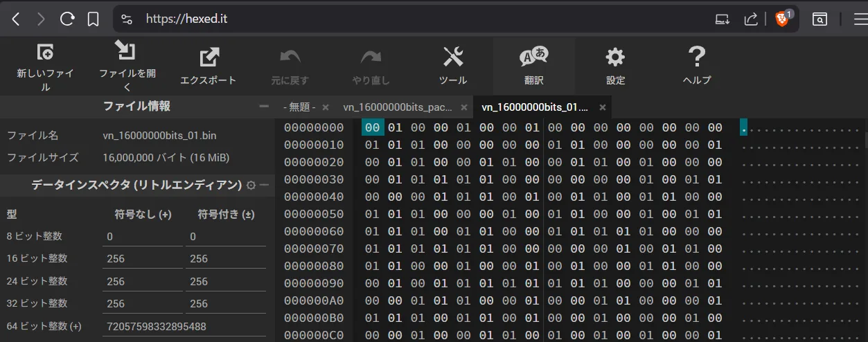This screenshot has width=868, height=342.
Task: Switch to the 無題 tab
Action: [299, 107]
